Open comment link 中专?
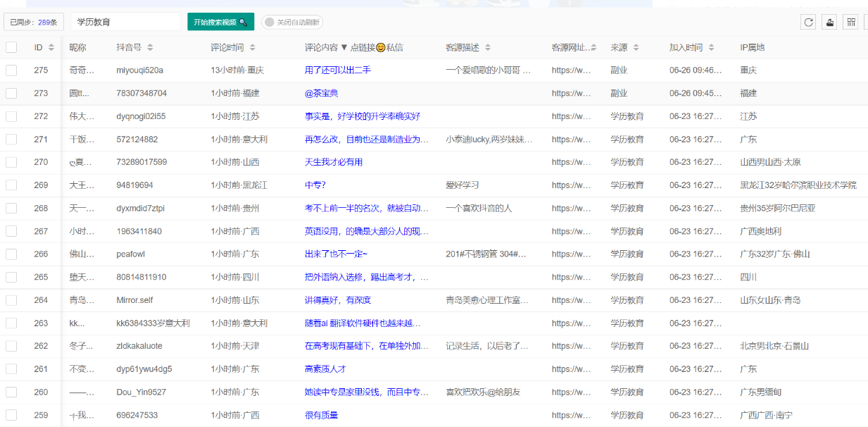The width and height of the screenshot is (868, 427). click(x=315, y=185)
